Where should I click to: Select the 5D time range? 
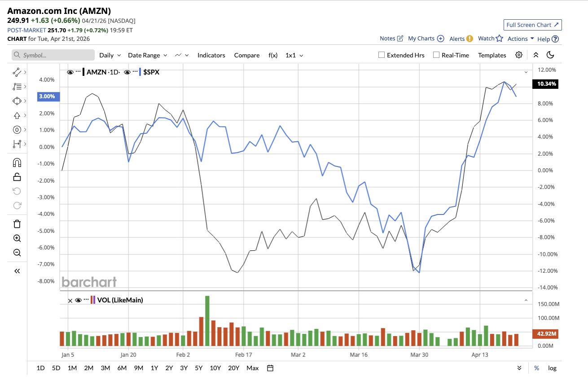coord(56,368)
